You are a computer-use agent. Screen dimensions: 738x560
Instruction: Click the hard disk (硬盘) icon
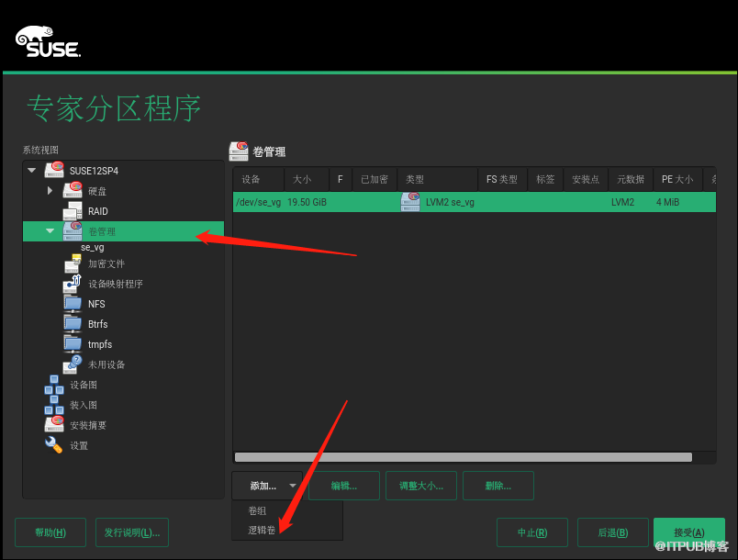pyautogui.click(x=73, y=190)
